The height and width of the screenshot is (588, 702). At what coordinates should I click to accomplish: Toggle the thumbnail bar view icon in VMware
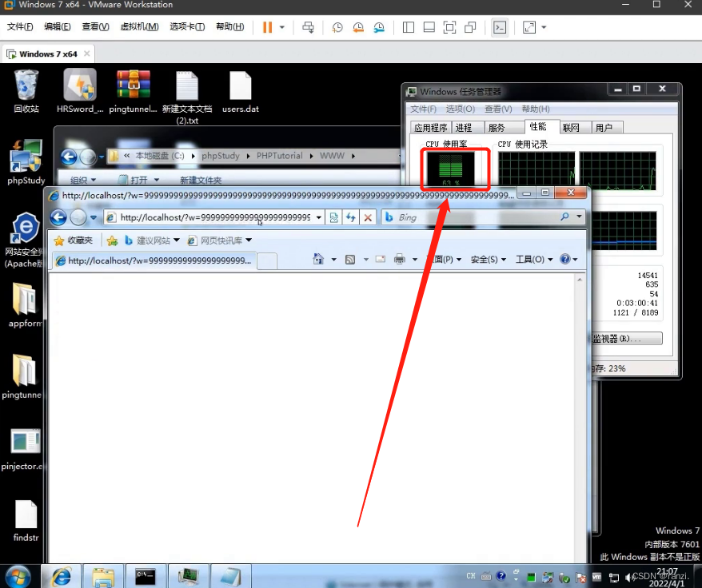click(x=429, y=27)
